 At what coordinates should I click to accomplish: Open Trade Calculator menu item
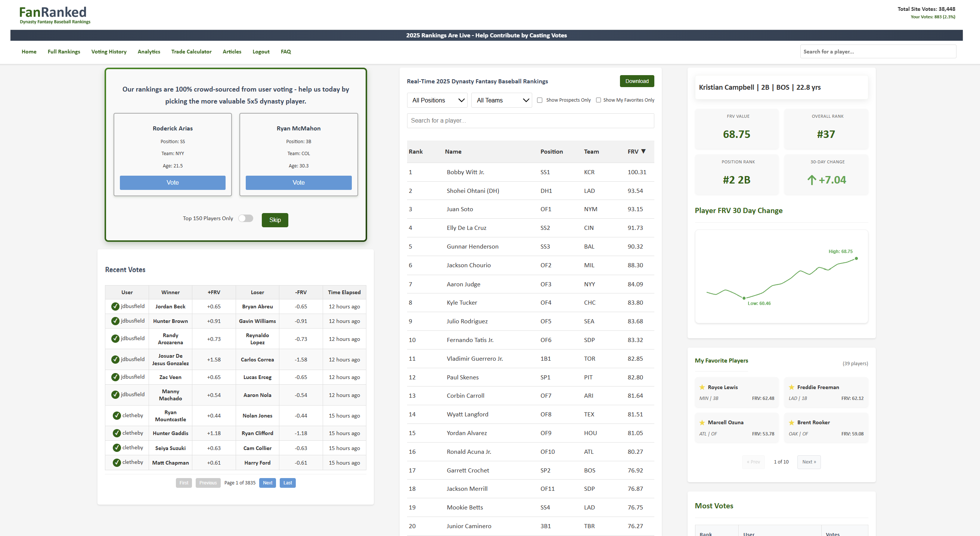tap(191, 52)
